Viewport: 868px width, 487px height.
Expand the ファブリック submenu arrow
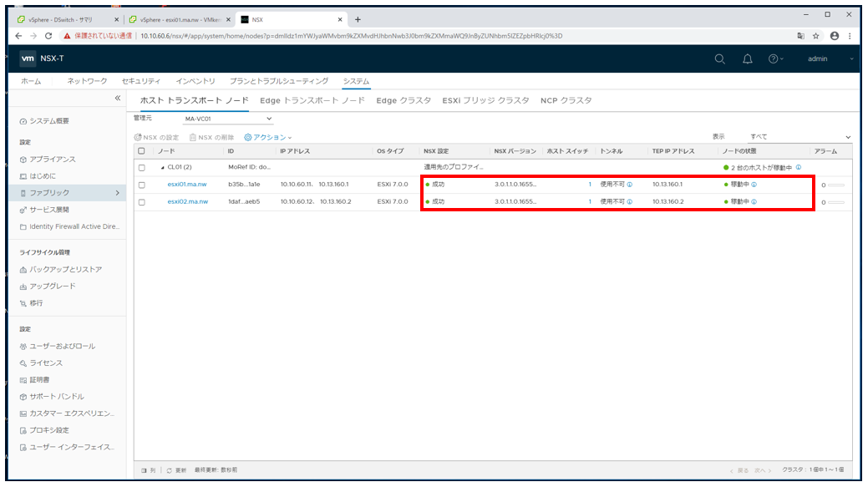click(117, 193)
